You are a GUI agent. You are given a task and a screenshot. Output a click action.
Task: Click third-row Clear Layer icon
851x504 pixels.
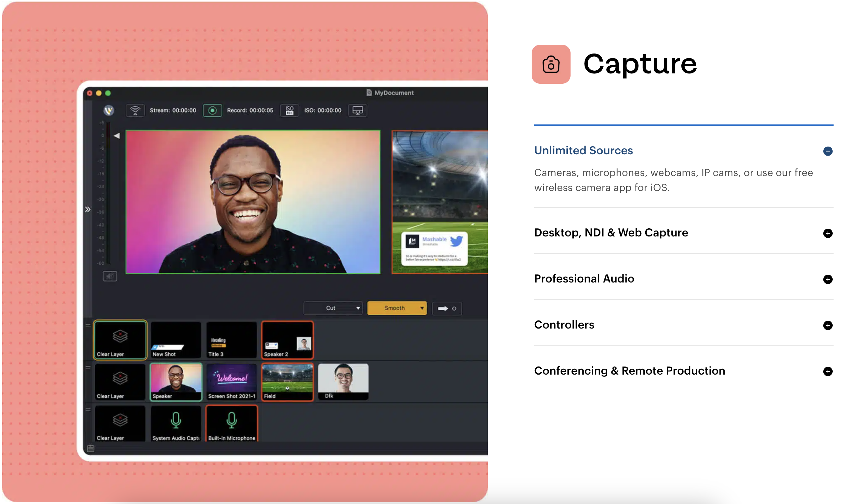(120, 420)
